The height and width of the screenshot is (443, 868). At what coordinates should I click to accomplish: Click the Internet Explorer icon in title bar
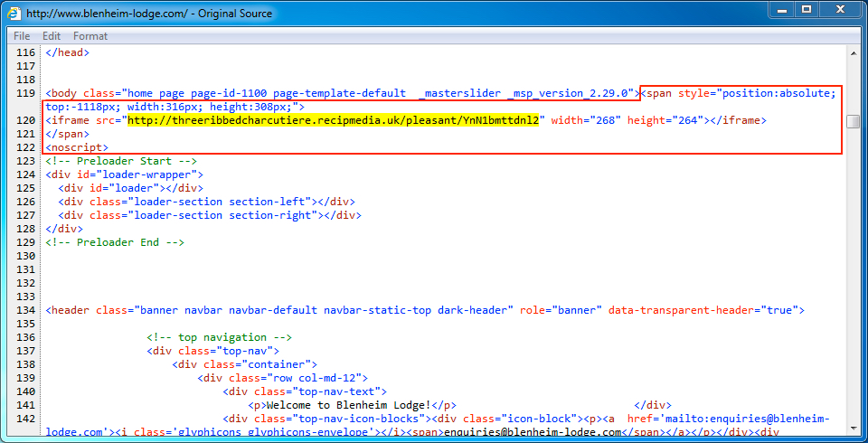15,13
